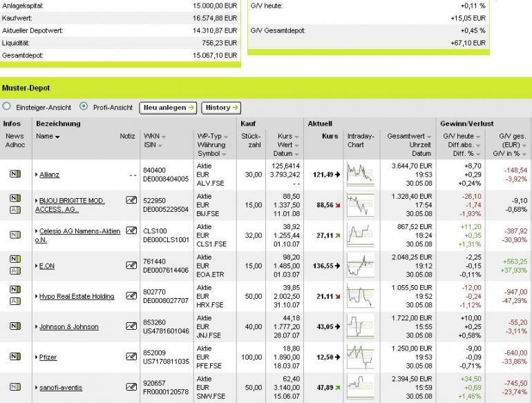Click the Pfizer symbol PFE.FSE
This screenshot has height=403, width=532.
coord(209,366)
